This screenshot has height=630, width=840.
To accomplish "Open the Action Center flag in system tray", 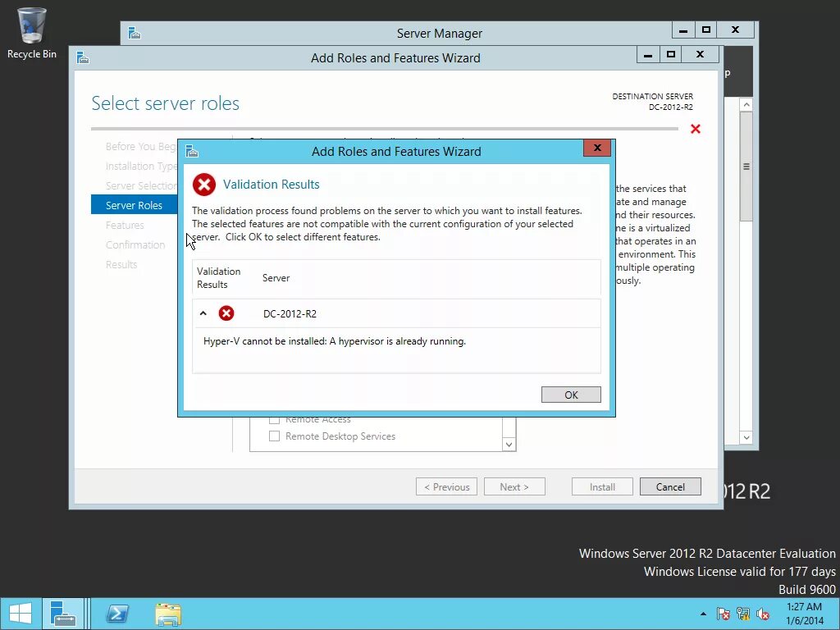I will [724, 614].
